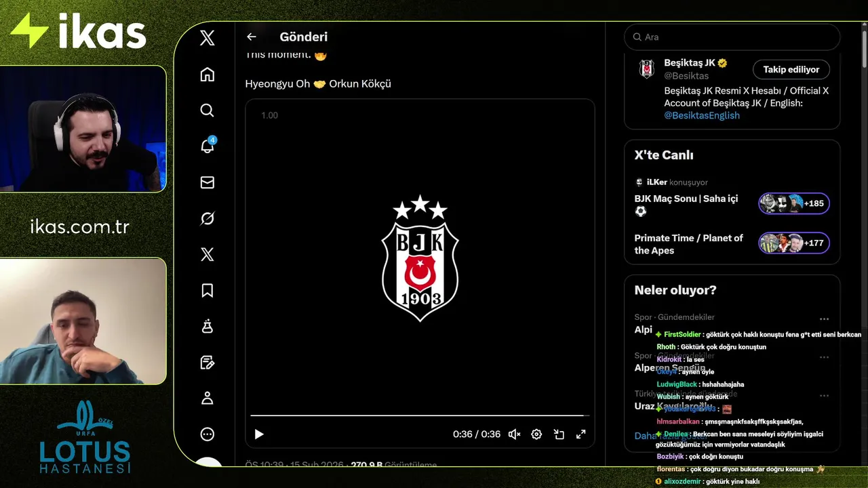Click the Neler oluyor? heading

(675, 290)
